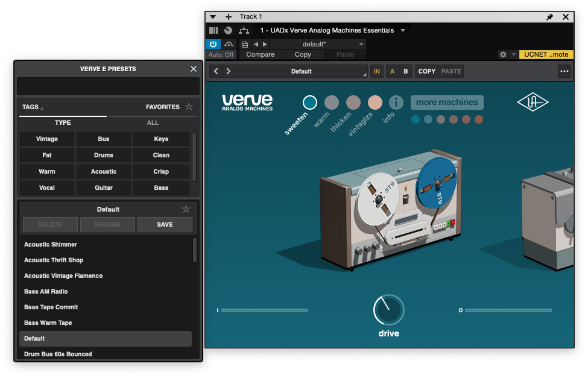The width and height of the screenshot is (588, 378).
Task: Toggle the Drums tag
Action: pyautogui.click(x=104, y=156)
